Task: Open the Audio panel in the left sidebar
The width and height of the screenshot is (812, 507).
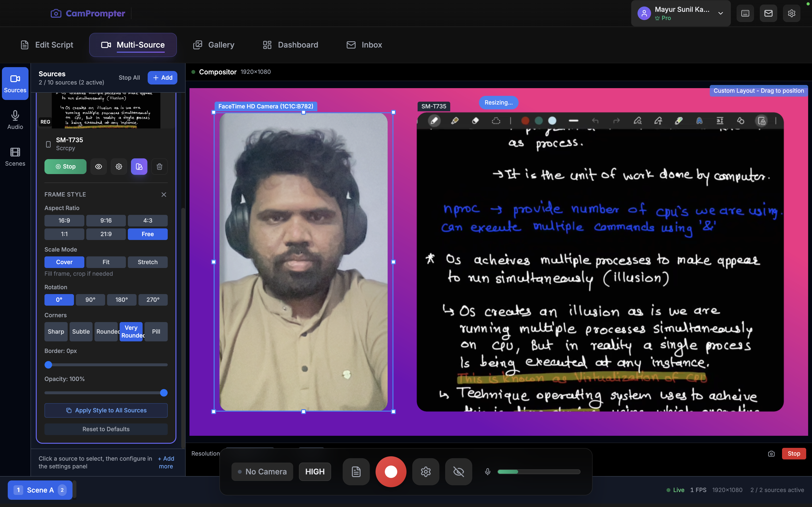Action: pyautogui.click(x=15, y=119)
